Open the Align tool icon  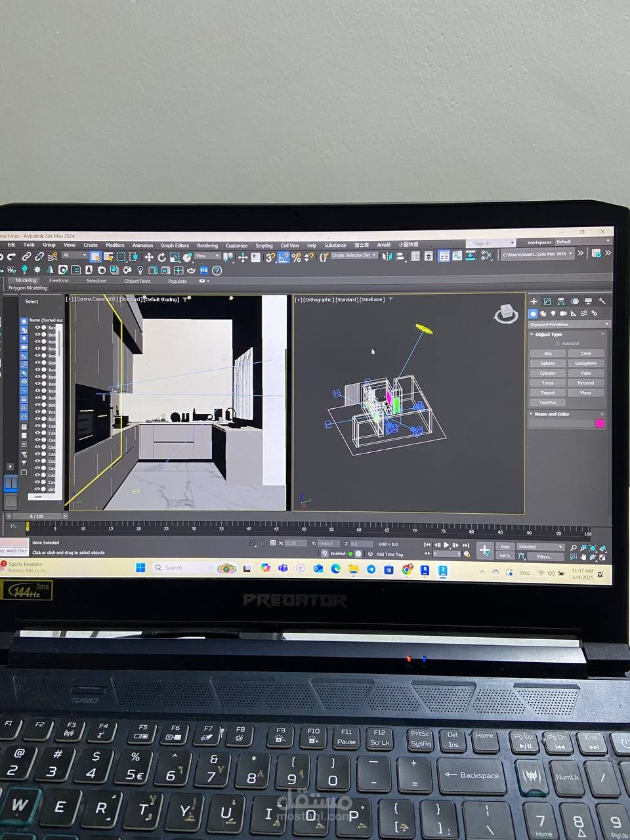click(x=400, y=256)
